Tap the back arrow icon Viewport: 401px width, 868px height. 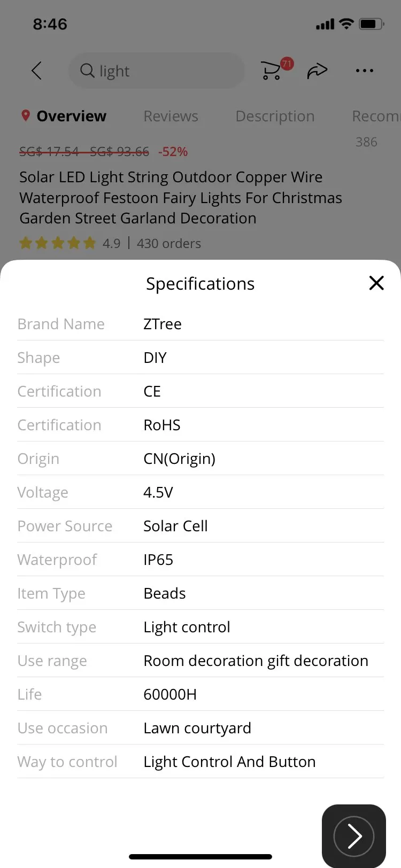36,71
